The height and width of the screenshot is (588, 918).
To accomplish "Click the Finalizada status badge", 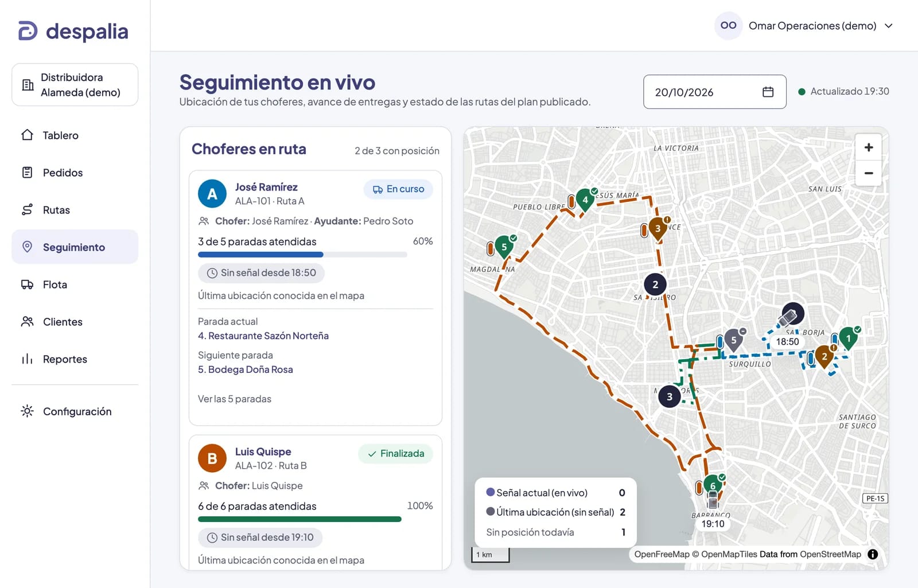I will [396, 454].
